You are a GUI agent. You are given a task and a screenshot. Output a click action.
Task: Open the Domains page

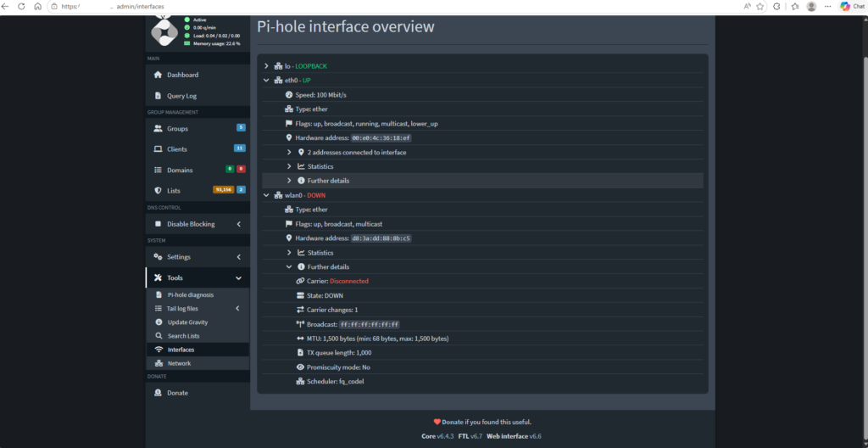[x=197, y=171]
